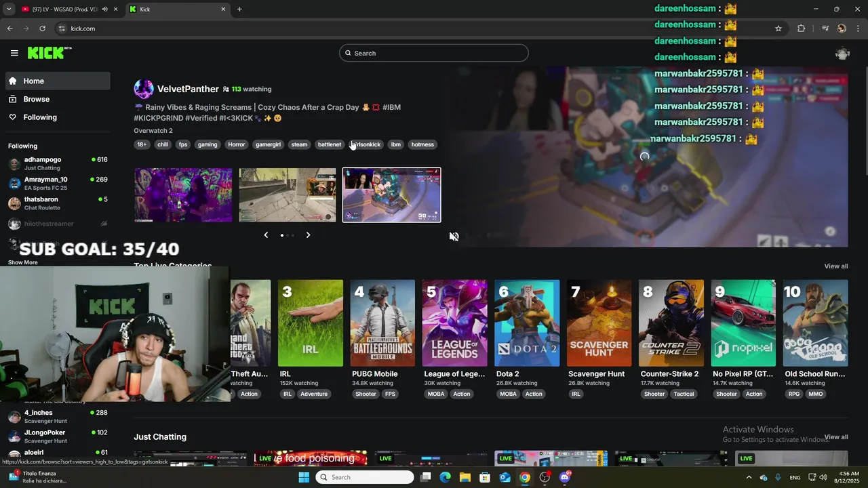
Task: Select the 18+ tag
Action: point(142,144)
